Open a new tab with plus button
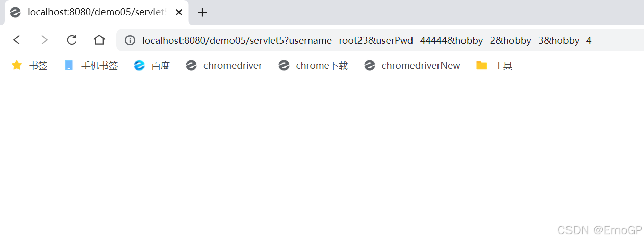 tap(202, 12)
